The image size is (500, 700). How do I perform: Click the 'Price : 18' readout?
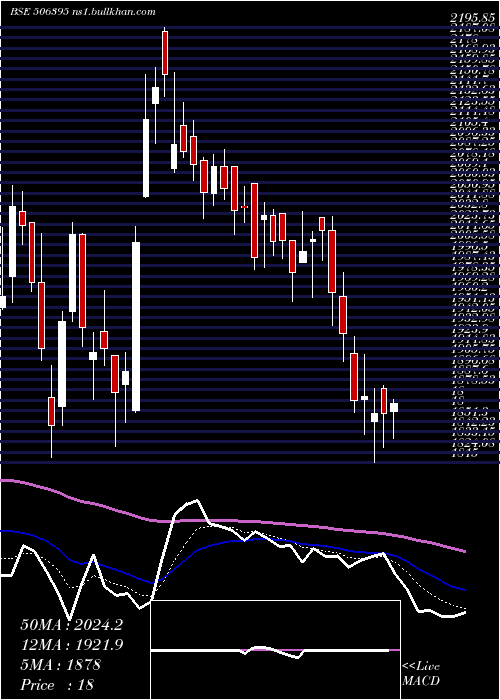[57, 685]
